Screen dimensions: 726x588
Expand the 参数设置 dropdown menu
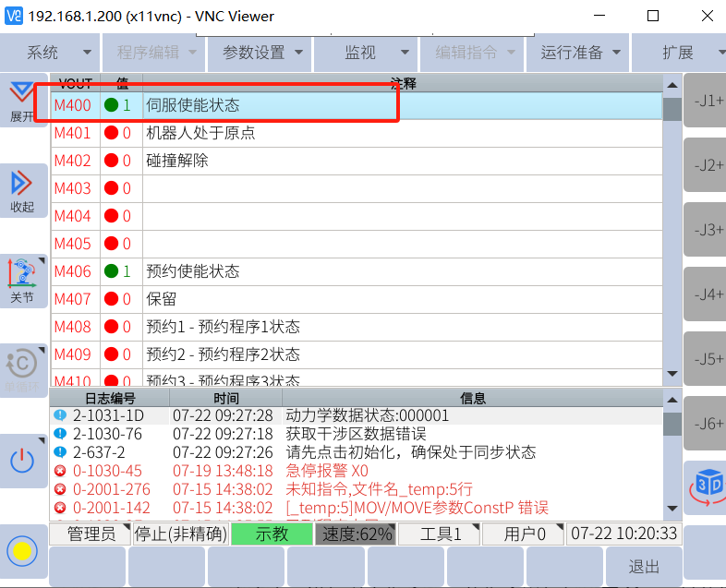click(x=261, y=53)
